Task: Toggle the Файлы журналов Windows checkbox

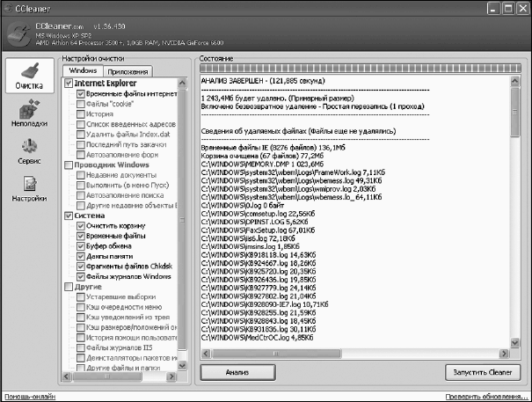Action: pos(80,276)
